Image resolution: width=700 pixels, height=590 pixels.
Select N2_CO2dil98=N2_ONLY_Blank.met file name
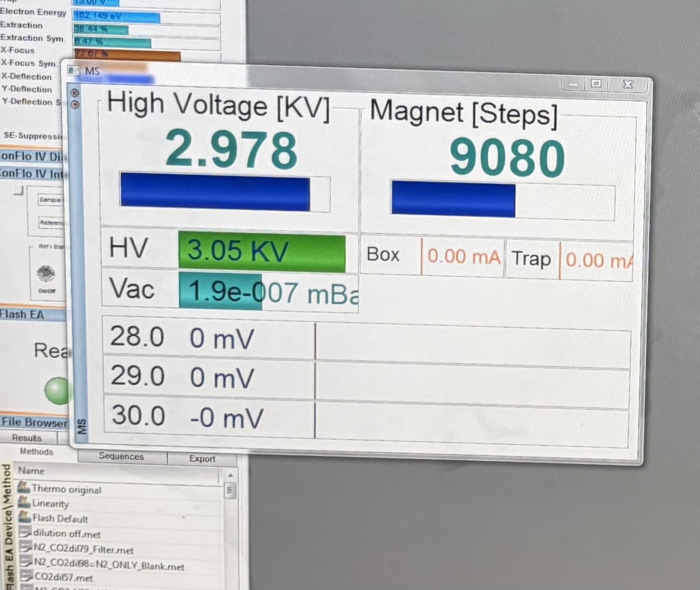tap(109, 565)
